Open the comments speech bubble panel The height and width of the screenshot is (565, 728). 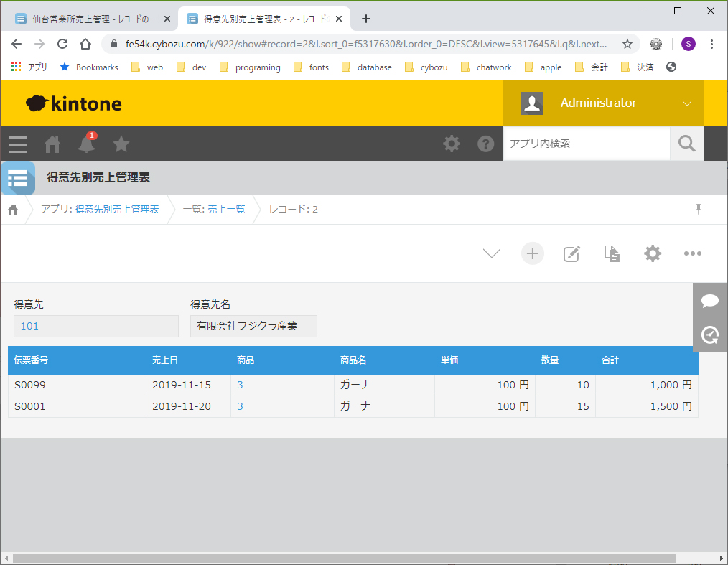710,300
